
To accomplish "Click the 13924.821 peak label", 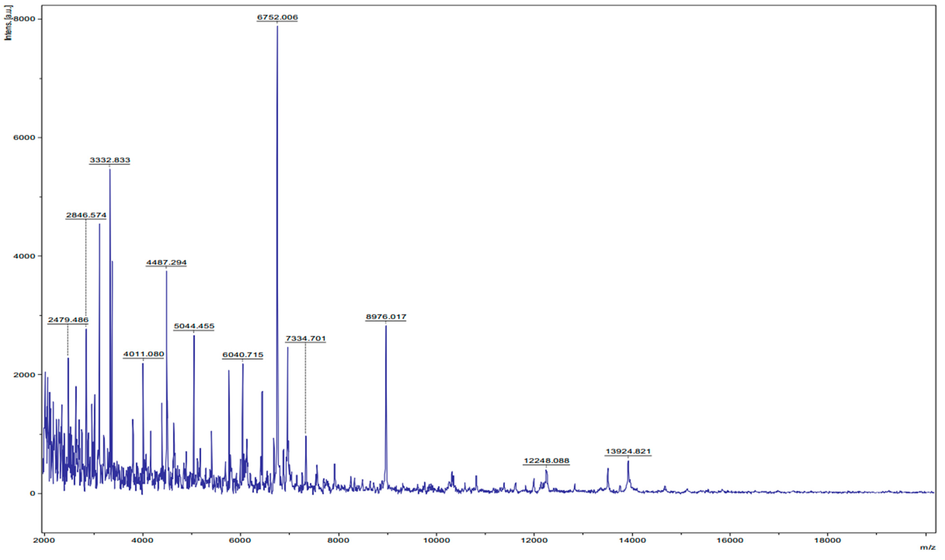I will pos(628,451).
